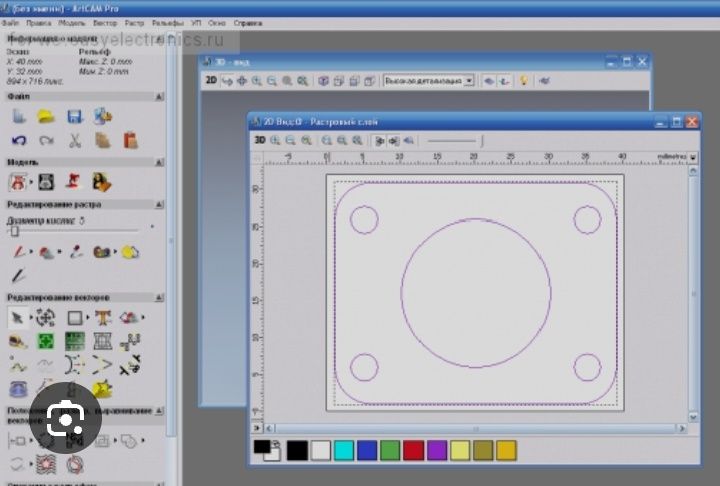The height and width of the screenshot is (486, 720).
Task: Collapse the Модель panel section header
Action: click(x=158, y=161)
